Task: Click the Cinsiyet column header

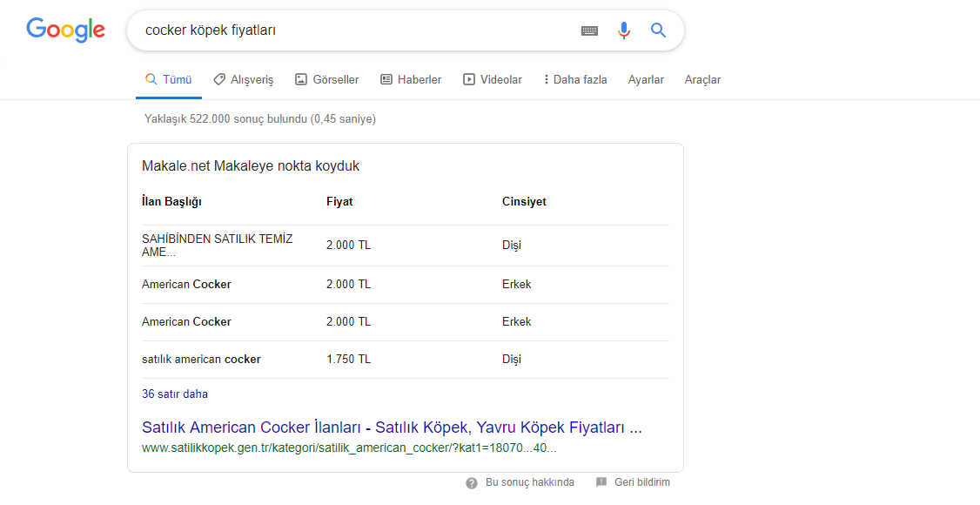Action: pos(524,202)
